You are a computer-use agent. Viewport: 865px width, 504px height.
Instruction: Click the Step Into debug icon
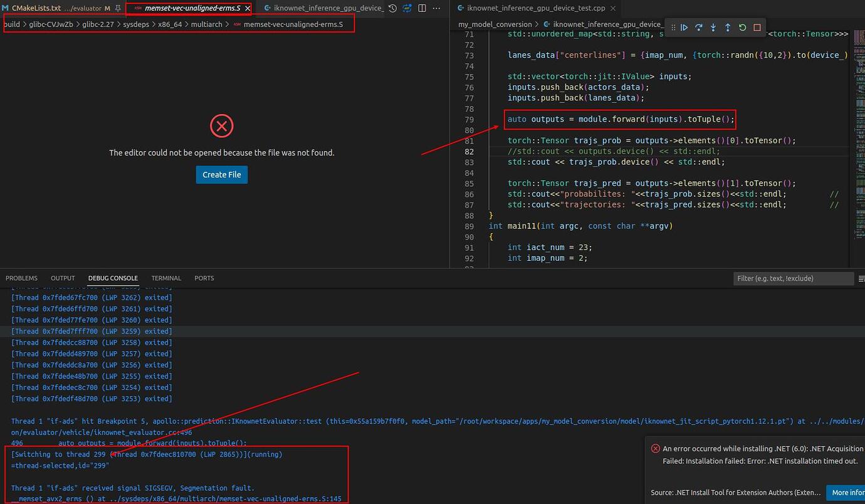(x=713, y=28)
